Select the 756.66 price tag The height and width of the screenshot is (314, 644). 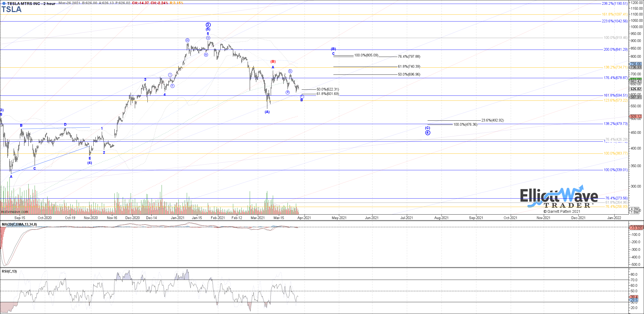click(x=636, y=64)
